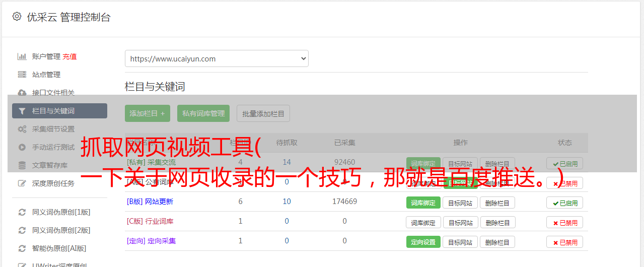Click 目标网站 in the 定向采集 row
644x267 pixels.
[x=460, y=242]
